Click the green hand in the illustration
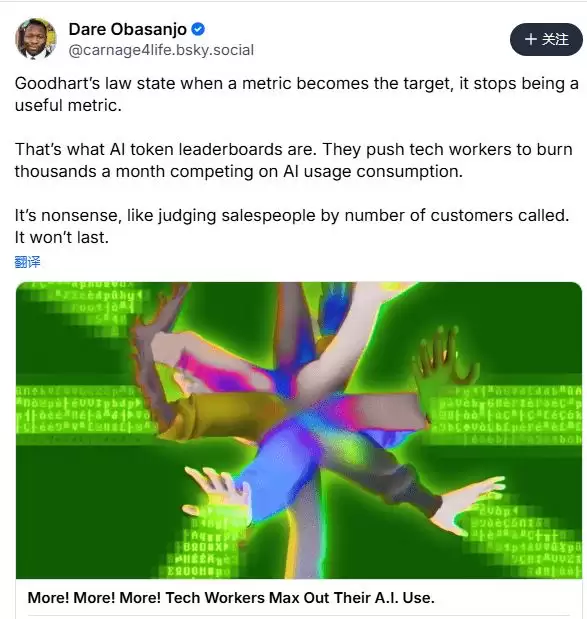 pyautogui.click(x=444, y=361)
